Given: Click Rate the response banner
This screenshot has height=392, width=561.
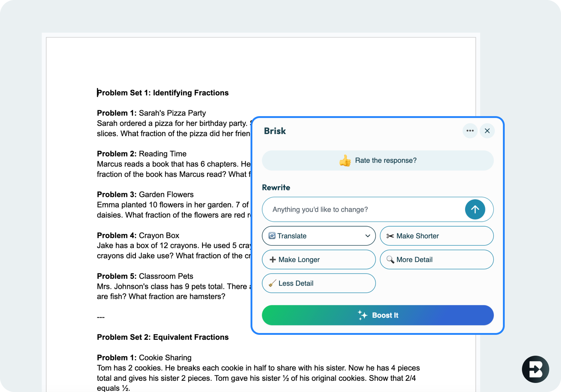Looking at the screenshot, I should (x=378, y=161).
